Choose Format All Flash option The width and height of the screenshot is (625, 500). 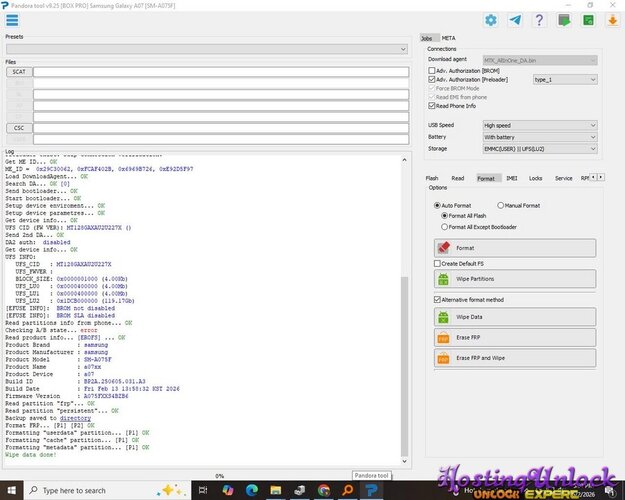(444, 216)
